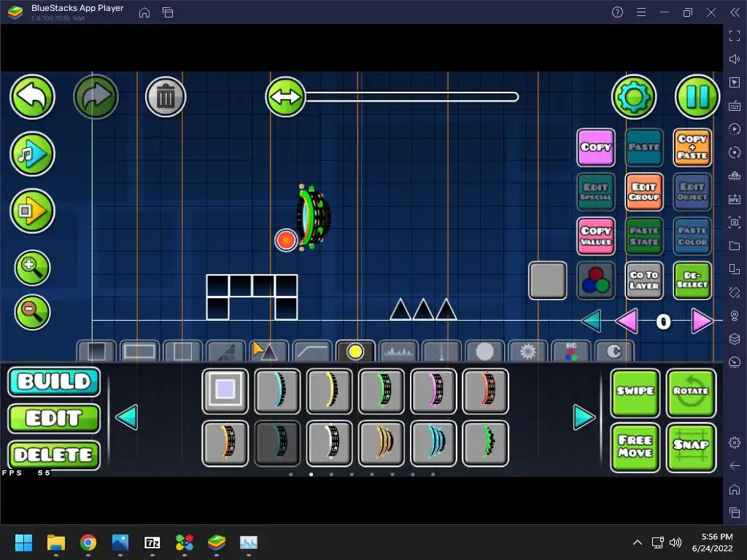747x560 pixels.
Task: Go to next object page arrow
Action: (x=584, y=417)
